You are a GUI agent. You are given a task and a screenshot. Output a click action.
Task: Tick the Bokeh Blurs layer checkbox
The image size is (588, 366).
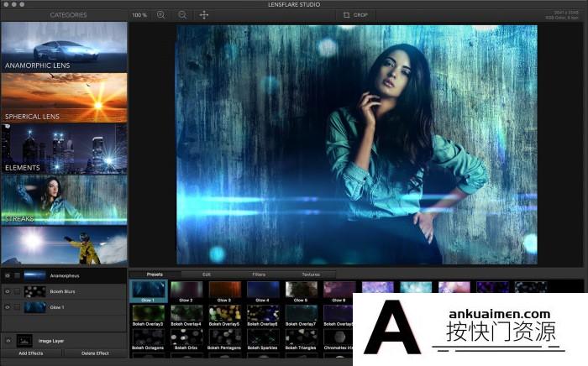pos(18,291)
